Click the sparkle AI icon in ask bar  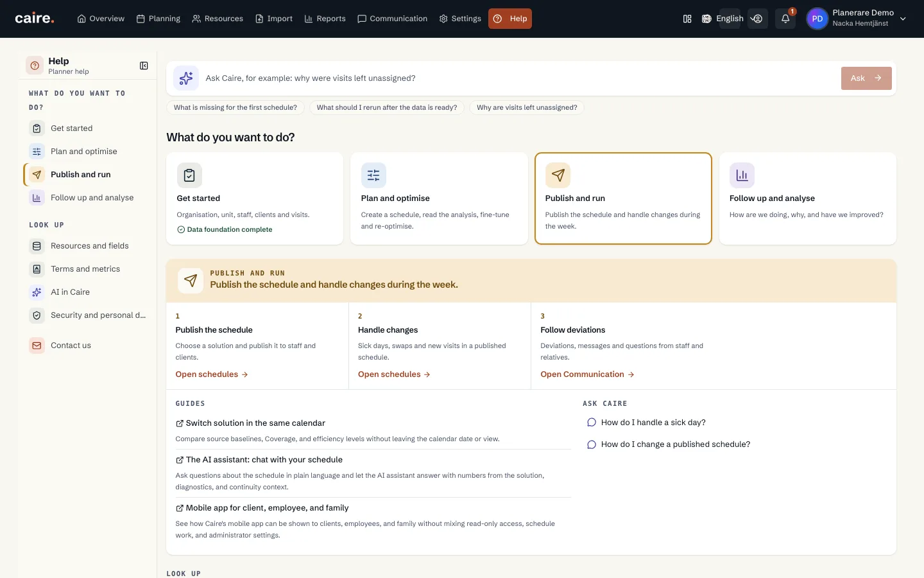[186, 78]
